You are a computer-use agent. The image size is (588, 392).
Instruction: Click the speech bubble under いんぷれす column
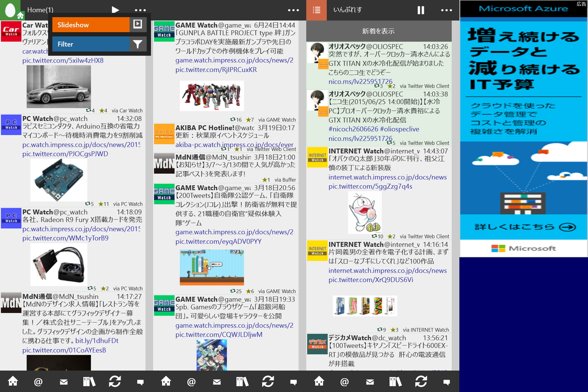tap(446, 382)
